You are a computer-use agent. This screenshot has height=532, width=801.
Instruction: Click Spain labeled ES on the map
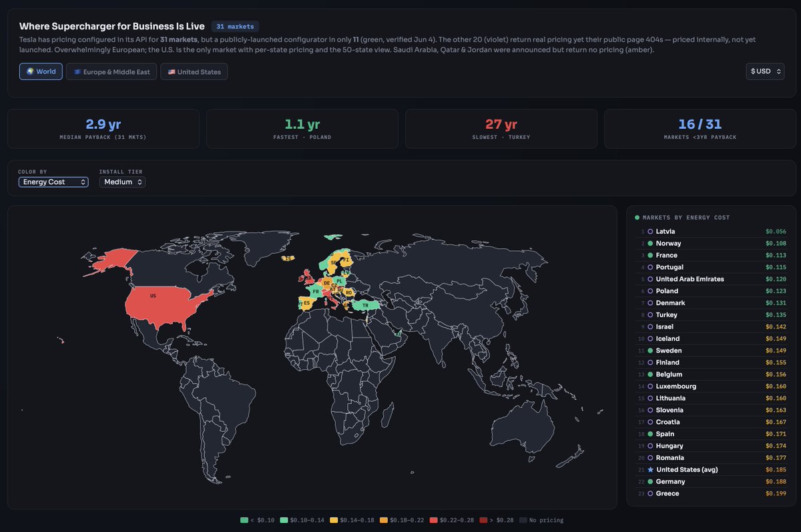308,304
